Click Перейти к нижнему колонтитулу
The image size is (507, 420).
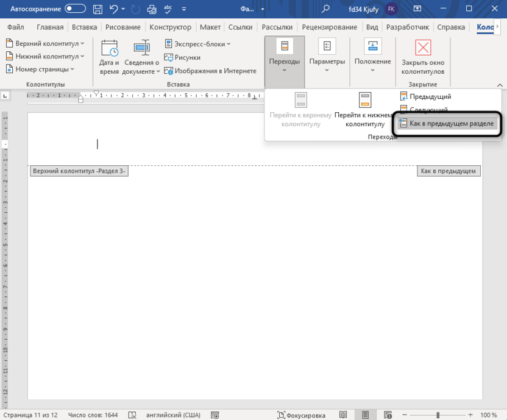365,110
